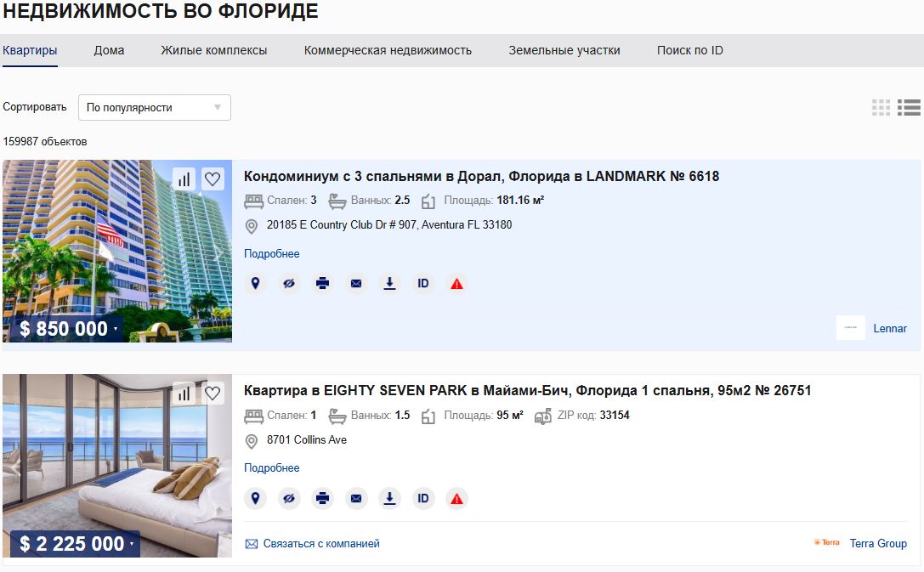This screenshot has height=572, width=924.
Task: Add LANDMARK condominium to favorites
Action: (x=213, y=179)
